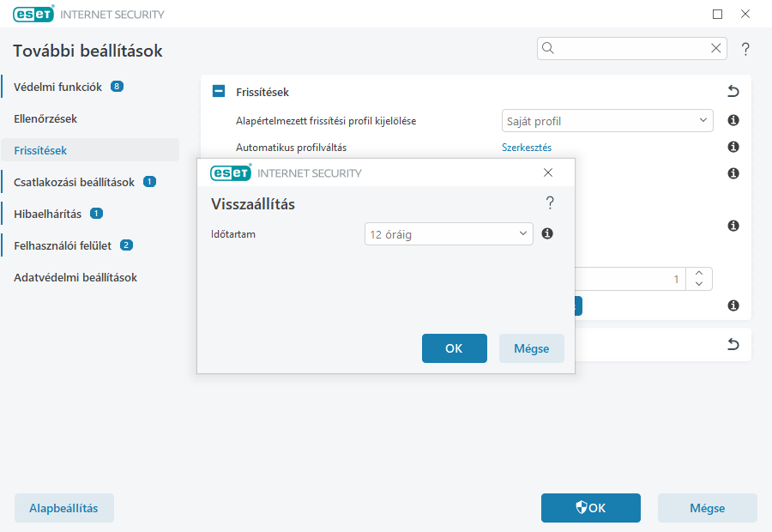Open Védelmi funkciók settings category

coord(57,87)
